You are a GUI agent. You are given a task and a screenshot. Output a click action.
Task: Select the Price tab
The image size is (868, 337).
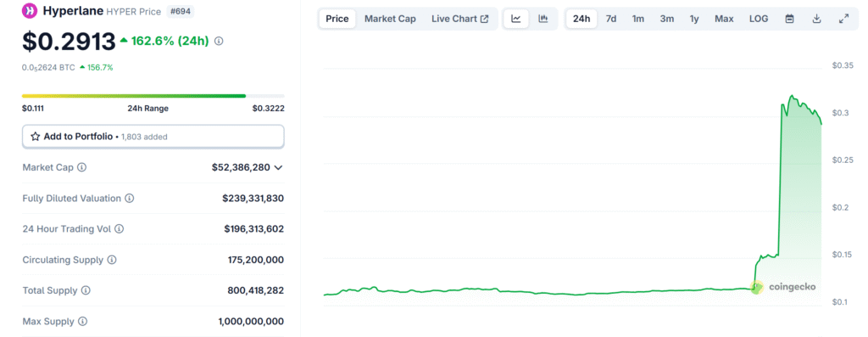tap(337, 19)
